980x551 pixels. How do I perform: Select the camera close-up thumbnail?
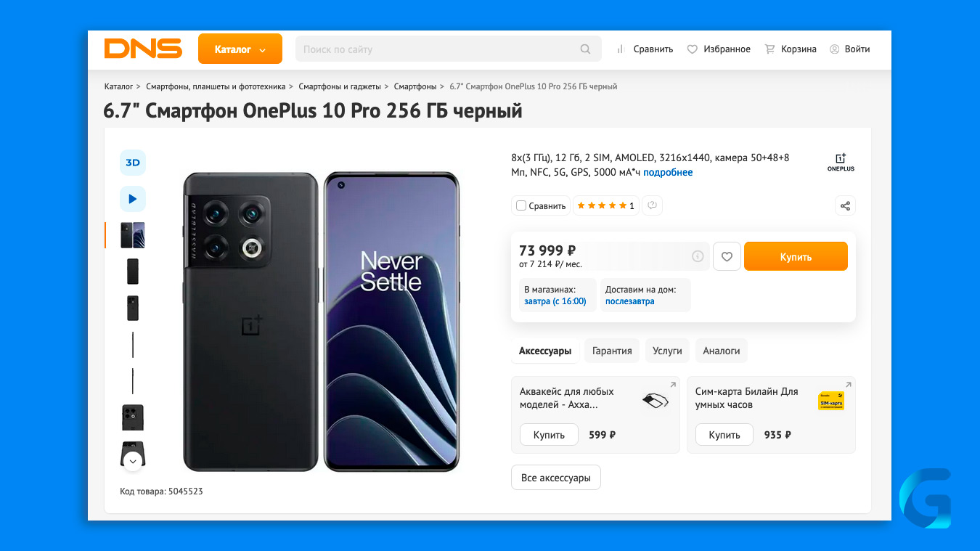click(133, 417)
